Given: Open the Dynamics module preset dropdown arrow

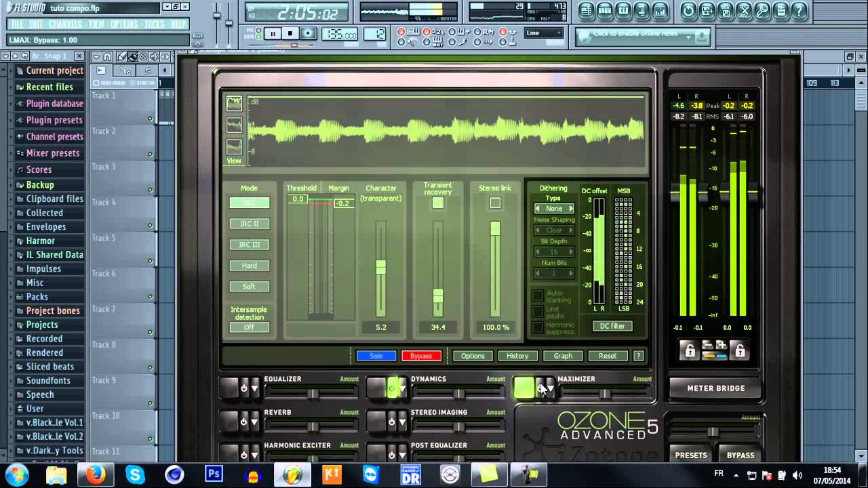Looking at the screenshot, I should [x=403, y=388].
